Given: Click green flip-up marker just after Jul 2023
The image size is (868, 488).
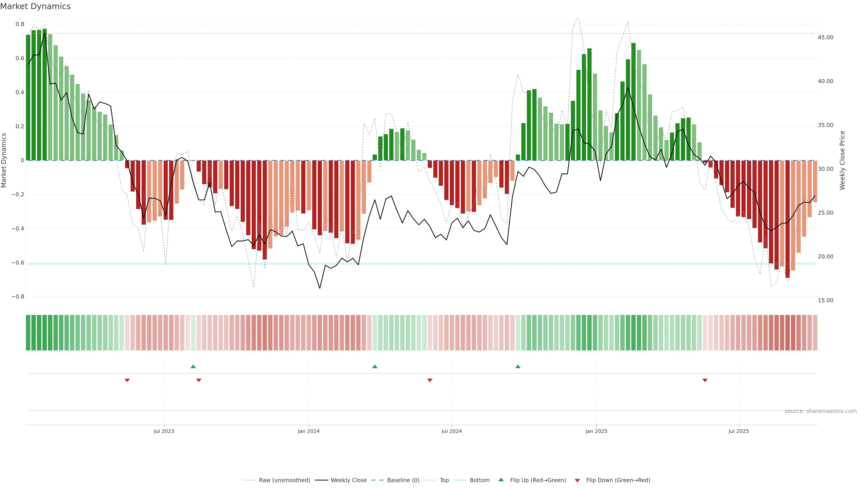Looking at the screenshot, I should coord(193,366).
